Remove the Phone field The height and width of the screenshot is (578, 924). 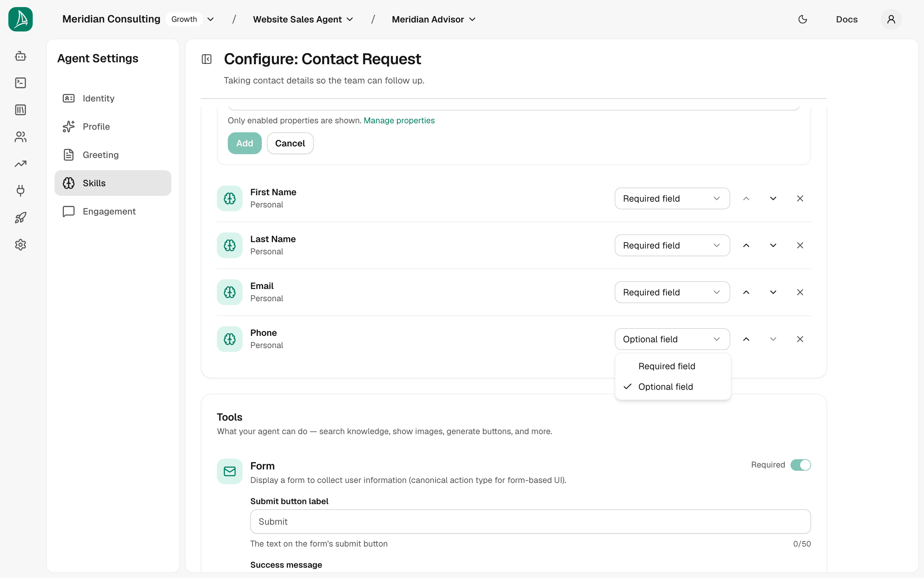(800, 339)
